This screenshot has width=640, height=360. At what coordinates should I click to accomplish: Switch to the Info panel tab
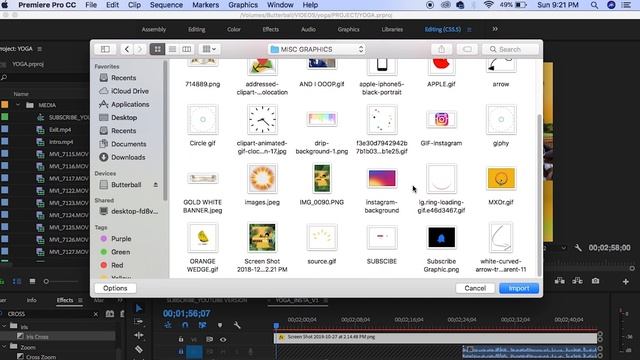pyautogui.click(x=31, y=300)
